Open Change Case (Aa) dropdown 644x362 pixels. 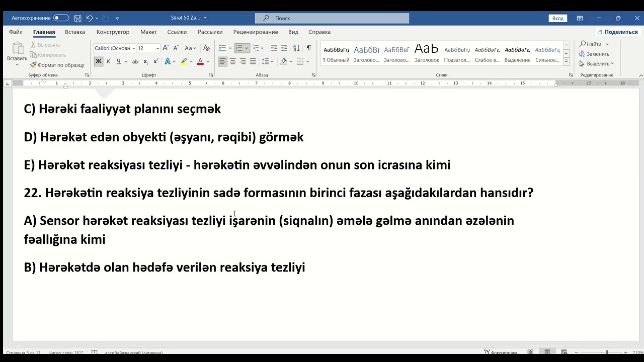click(x=190, y=48)
